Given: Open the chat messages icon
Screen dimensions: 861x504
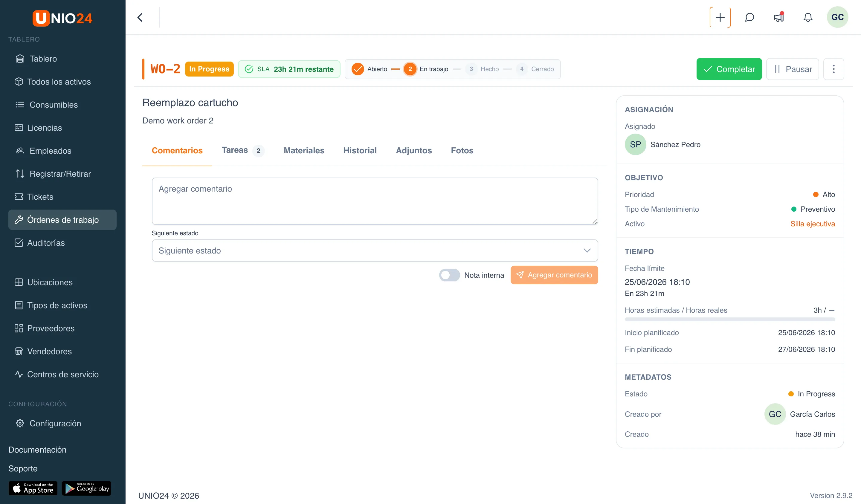Looking at the screenshot, I should tap(749, 17).
